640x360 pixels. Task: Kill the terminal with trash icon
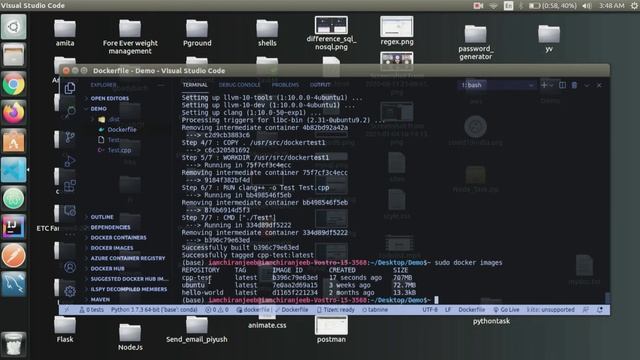coord(574,85)
